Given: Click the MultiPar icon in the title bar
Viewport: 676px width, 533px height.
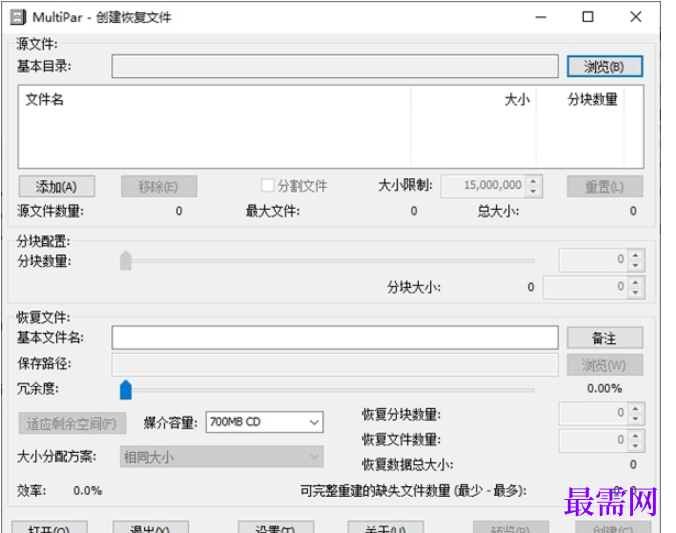Looking at the screenshot, I should (18, 17).
